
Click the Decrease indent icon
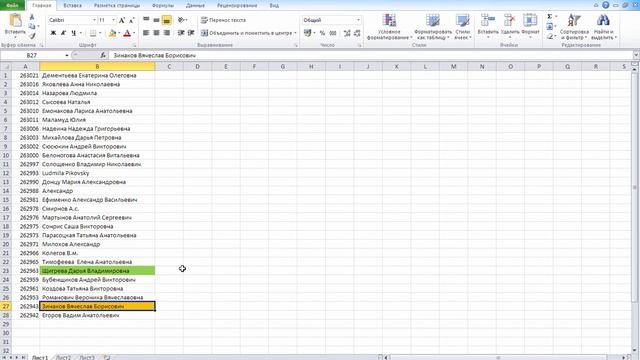pos(181,33)
